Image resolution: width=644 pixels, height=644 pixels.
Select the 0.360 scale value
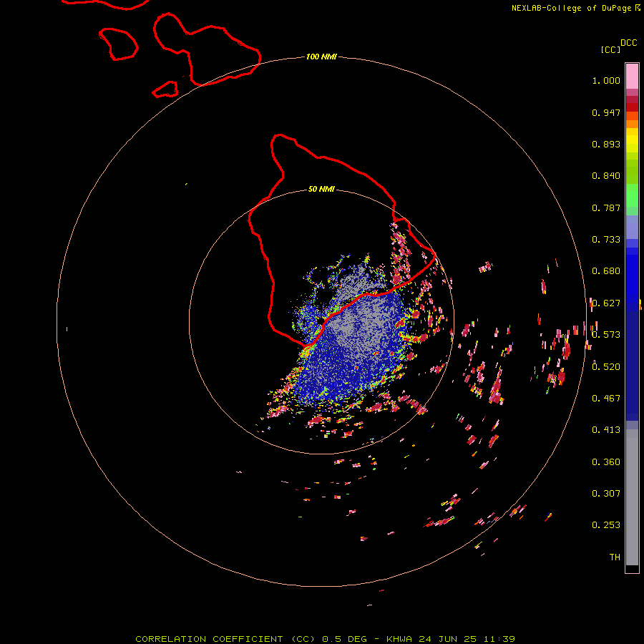tap(606, 462)
